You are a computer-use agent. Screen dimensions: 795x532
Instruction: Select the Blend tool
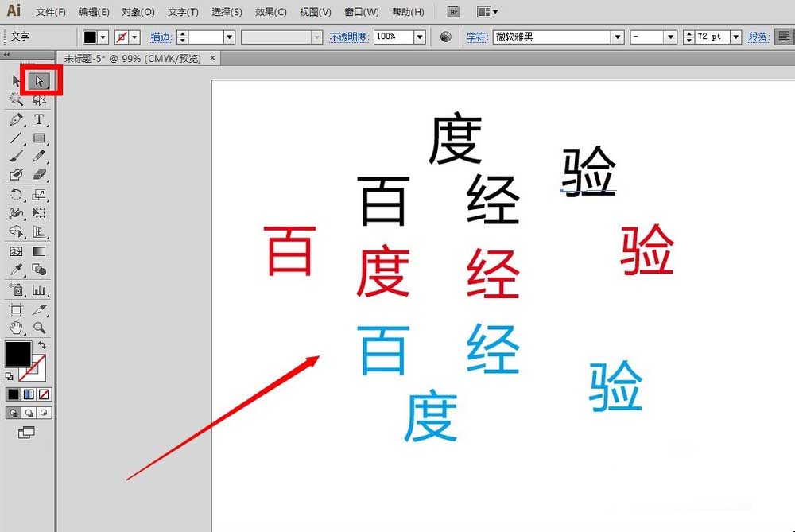coord(39,270)
